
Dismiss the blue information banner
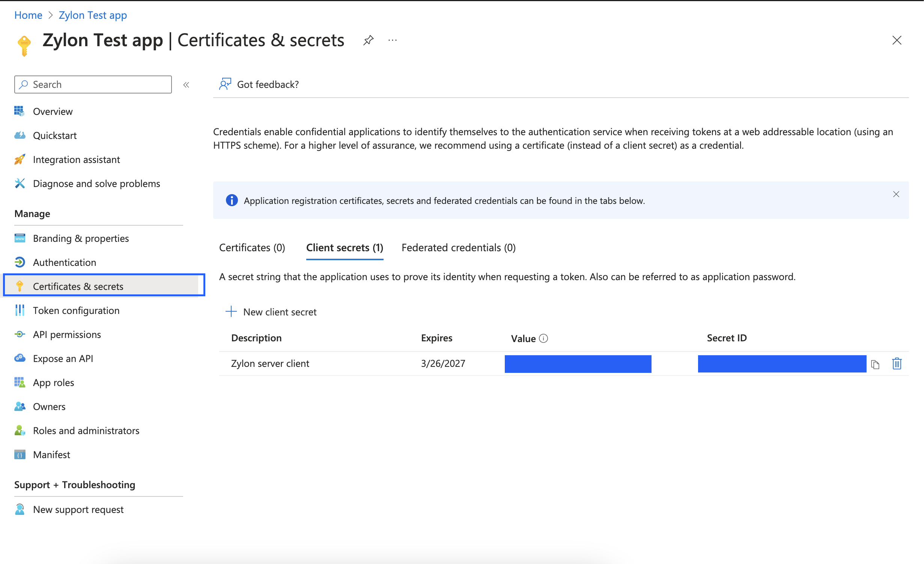896,194
